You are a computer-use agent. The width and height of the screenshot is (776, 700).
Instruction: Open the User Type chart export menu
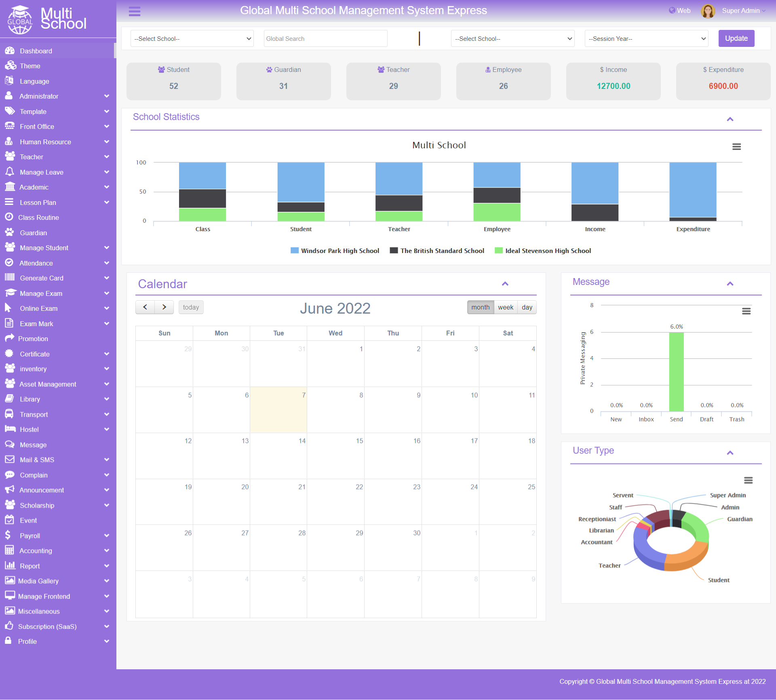pos(748,480)
